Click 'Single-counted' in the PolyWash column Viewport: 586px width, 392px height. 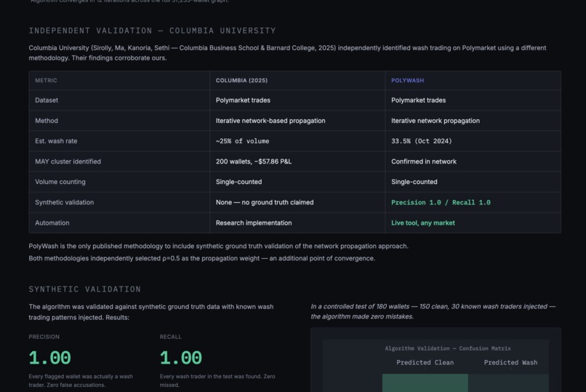click(414, 182)
